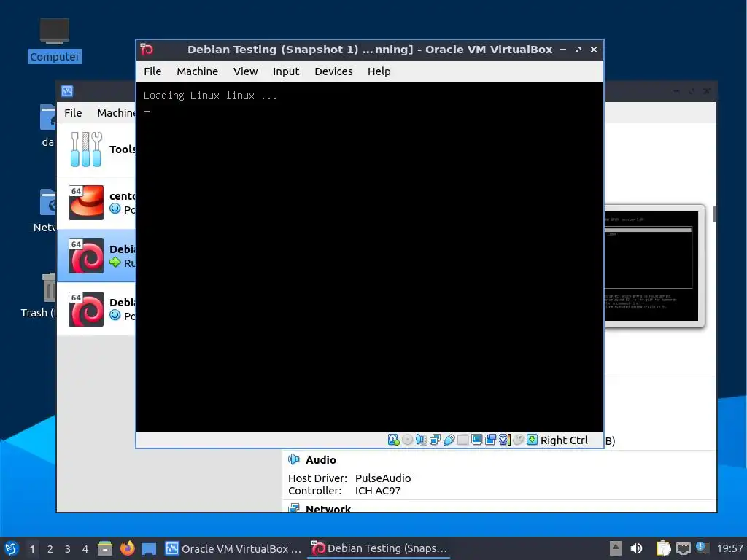747x560 pixels.
Task: Click the keyboard capture host key arrow icon
Action: [x=532, y=440]
